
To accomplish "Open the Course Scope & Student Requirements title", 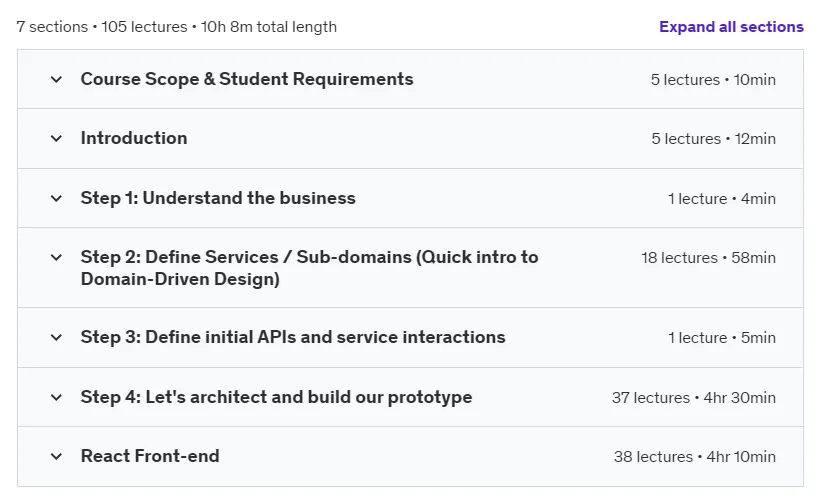I will tap(247, 79).
